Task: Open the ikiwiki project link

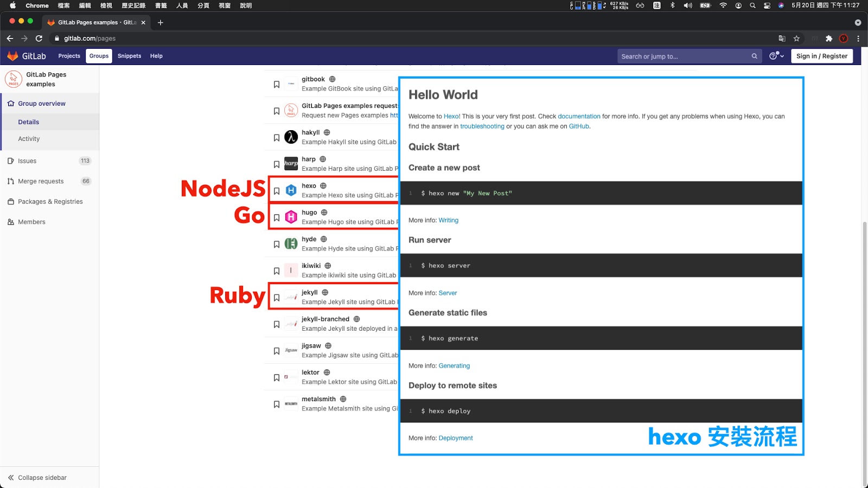Action: [311, 266]
